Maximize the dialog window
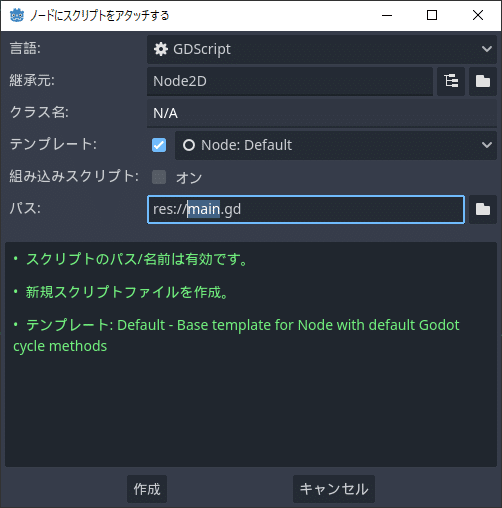The image size is (502, 508). [432, 15]
